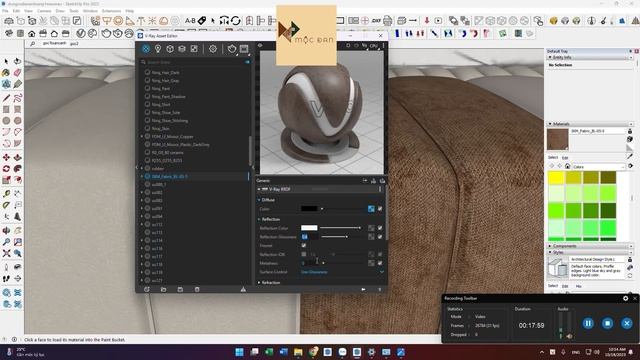Select the Zoom Extents tool
The width and height of the screenshot is (640, 360).
tap(6, 253)
